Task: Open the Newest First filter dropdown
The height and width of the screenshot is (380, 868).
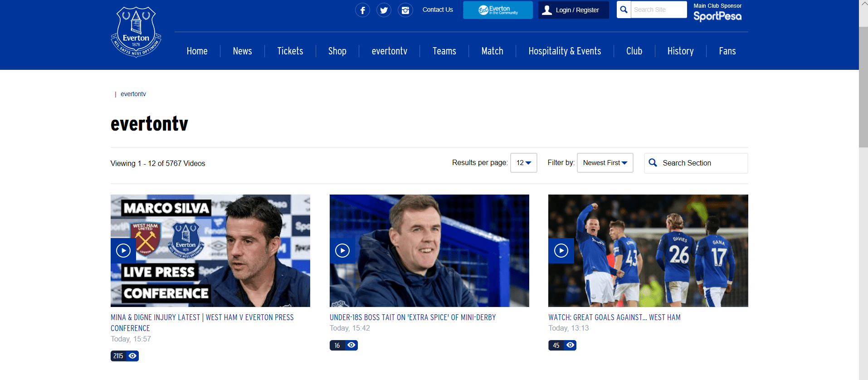Action: (605, 163)
